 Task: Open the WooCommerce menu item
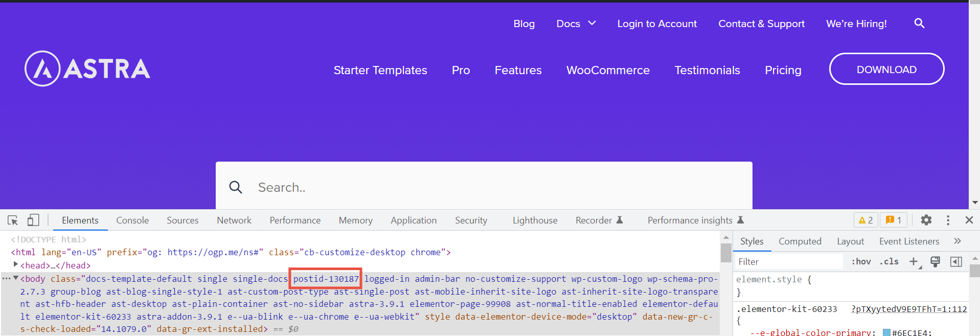pyautogui.click(x=608, y=70)
